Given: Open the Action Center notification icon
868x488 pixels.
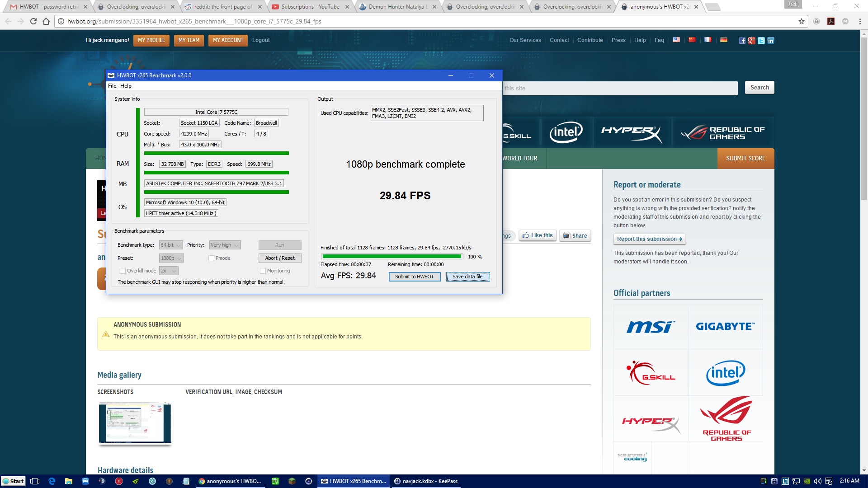Looking at the screenshot, I should pyautogui.click(x=829, y=481).
